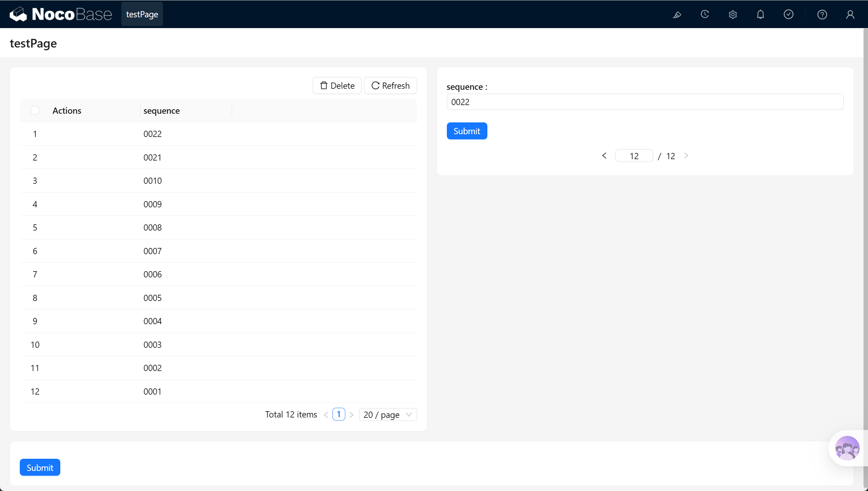Go to next record arrow in form pagination
Image resolution: width=868 pixels, height=491 pixels.
tap(686, 156)
